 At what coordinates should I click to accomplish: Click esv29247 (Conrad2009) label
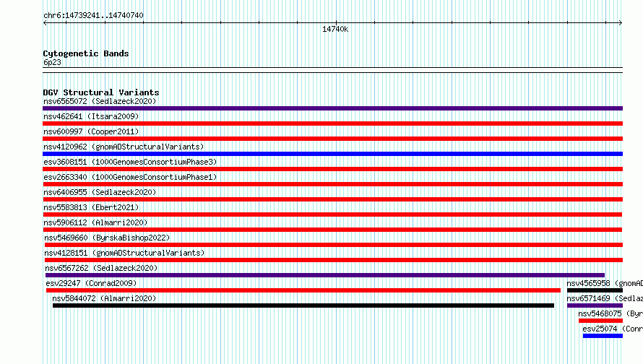pos(91,283)
